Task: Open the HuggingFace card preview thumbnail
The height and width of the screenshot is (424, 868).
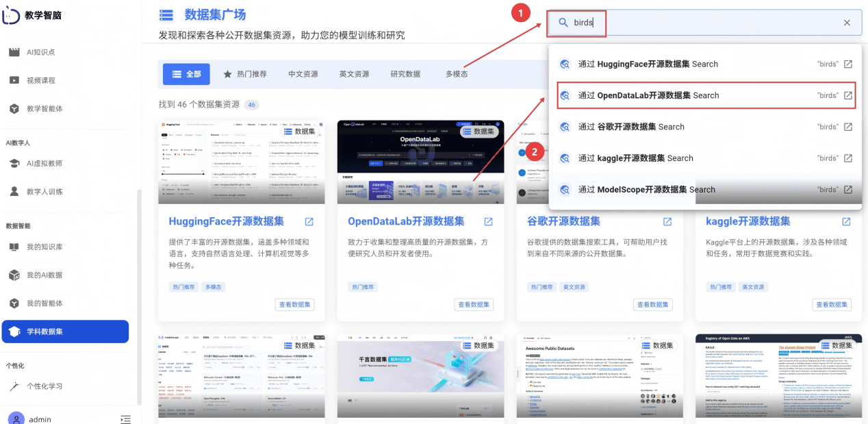Action: (242, 162)
